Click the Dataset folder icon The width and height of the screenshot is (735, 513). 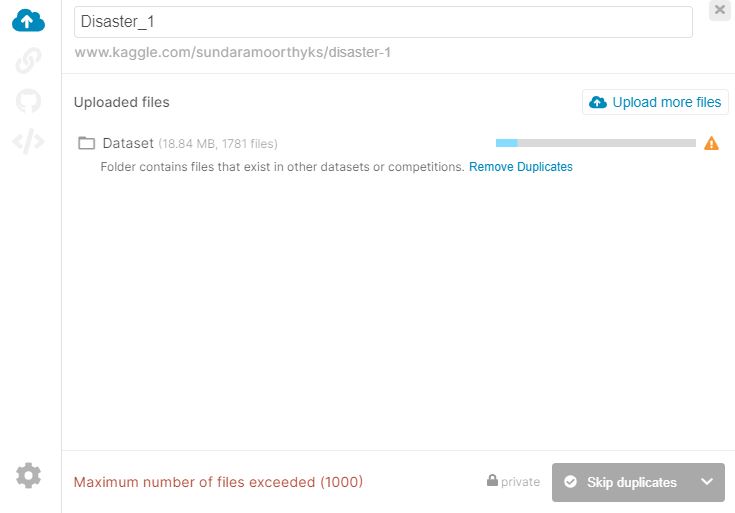[86, 143]
